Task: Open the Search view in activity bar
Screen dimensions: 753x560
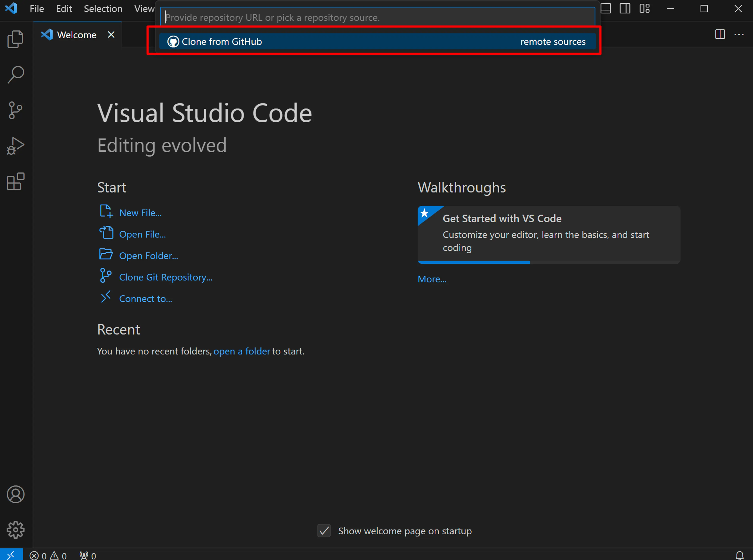Action: click(16, 75)
